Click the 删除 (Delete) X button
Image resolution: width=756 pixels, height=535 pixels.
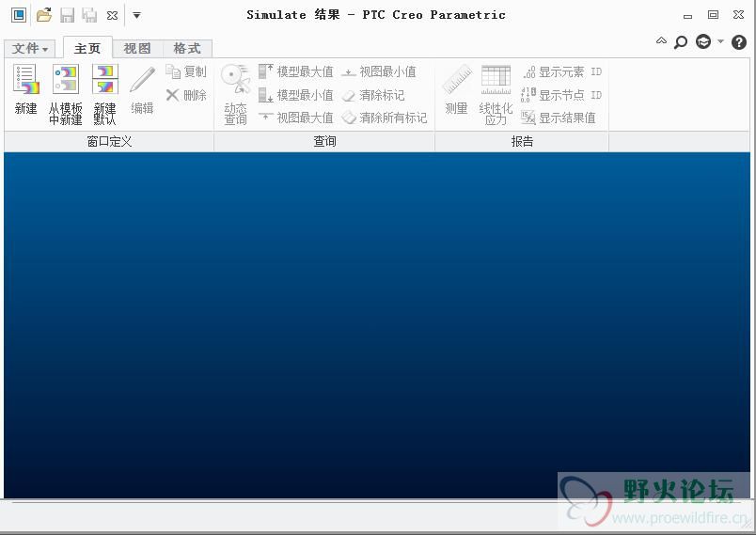click(x=186, y=95)
